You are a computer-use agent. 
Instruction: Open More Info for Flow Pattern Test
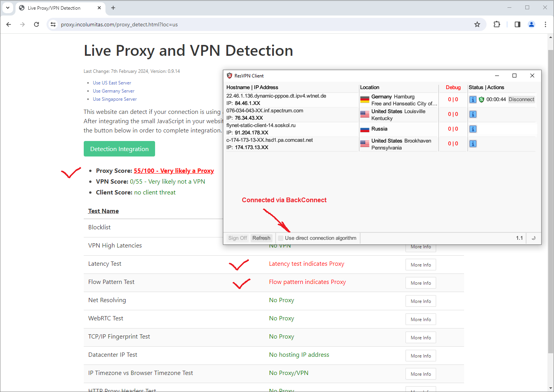[421, 283]
